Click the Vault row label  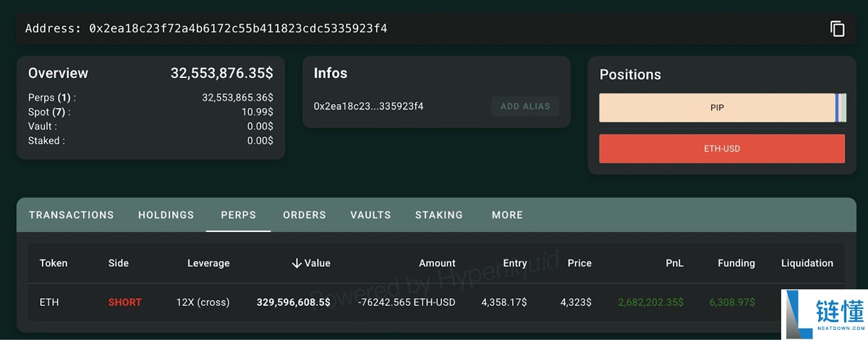pyautogui.click(x=42, y=127)
